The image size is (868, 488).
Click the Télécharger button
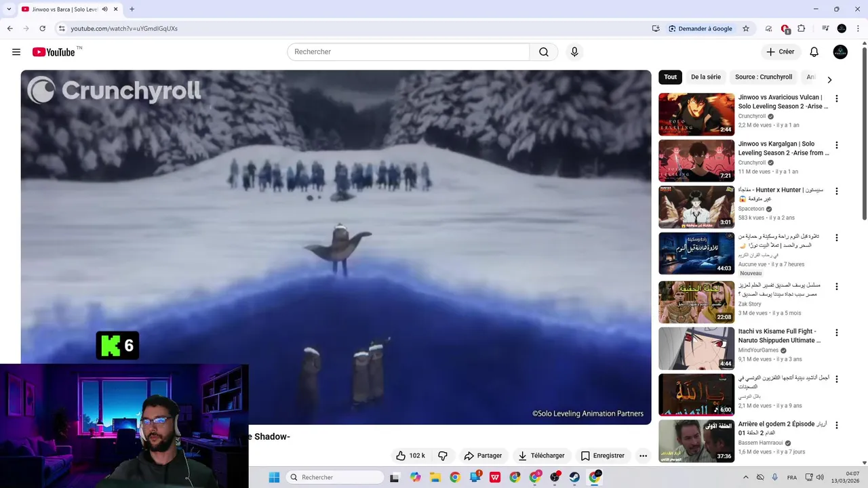(x=541, y=455)
